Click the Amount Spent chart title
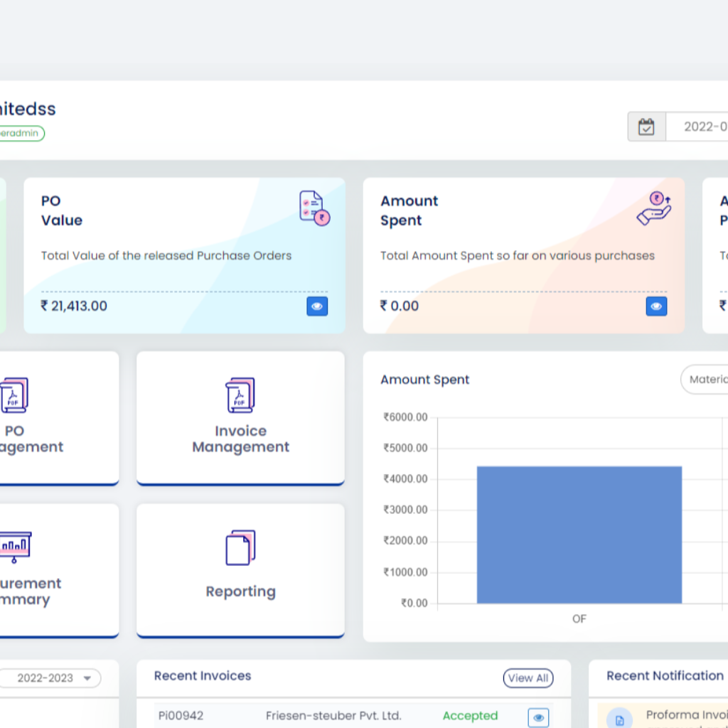 (x=425, y=380)
